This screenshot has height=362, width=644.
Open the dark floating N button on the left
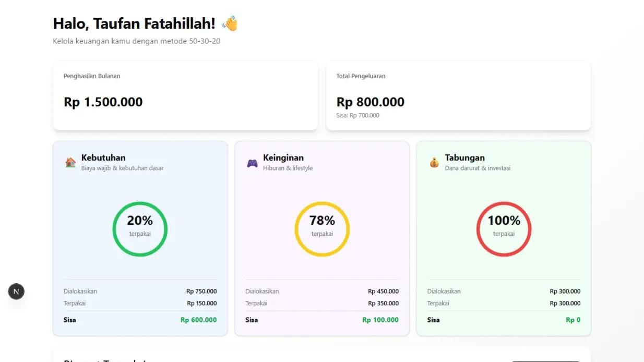(x=16, y=291)
